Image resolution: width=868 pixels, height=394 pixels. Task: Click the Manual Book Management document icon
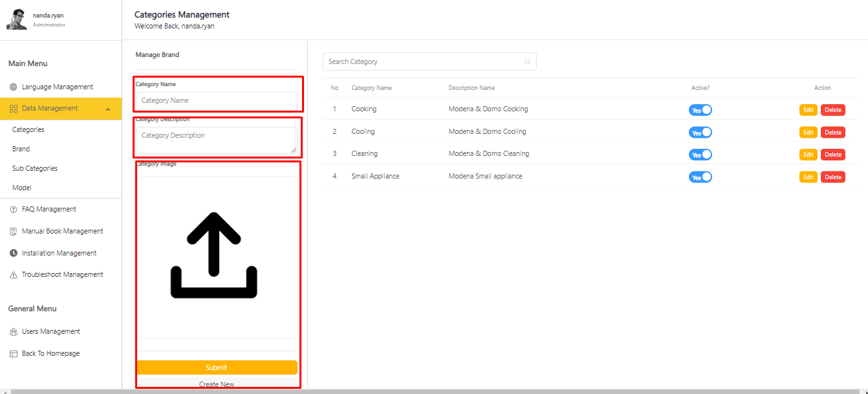(x=14, y=232)
